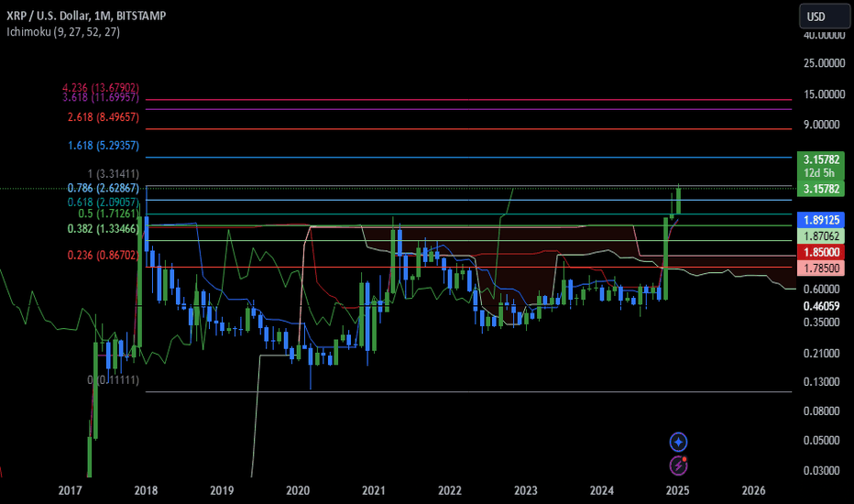Click the blue sparkle circle icon
Image resolution: width=854 pixels, height=504 pixels.
point(678,442)
